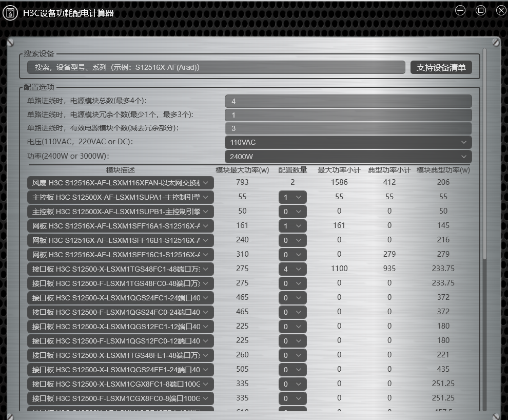Click the redundant power module count field
Screen dimensions: 508x420
(x=348, y=114)
